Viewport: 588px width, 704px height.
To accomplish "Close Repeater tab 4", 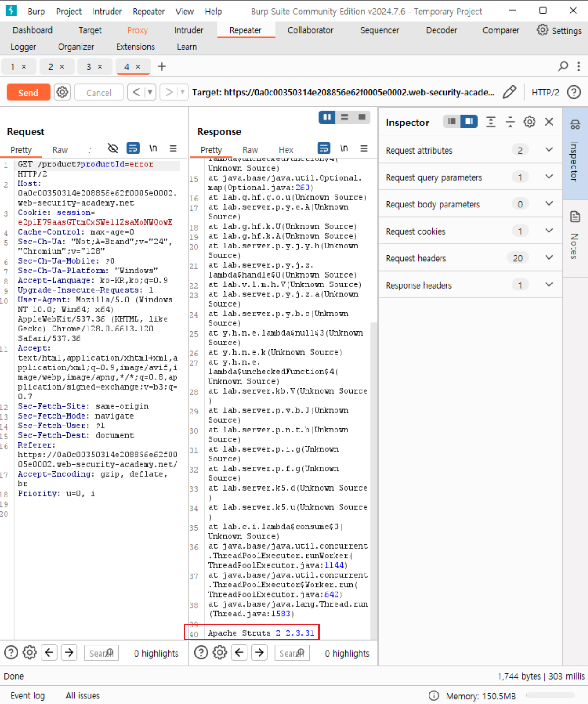I will (138, 67).
